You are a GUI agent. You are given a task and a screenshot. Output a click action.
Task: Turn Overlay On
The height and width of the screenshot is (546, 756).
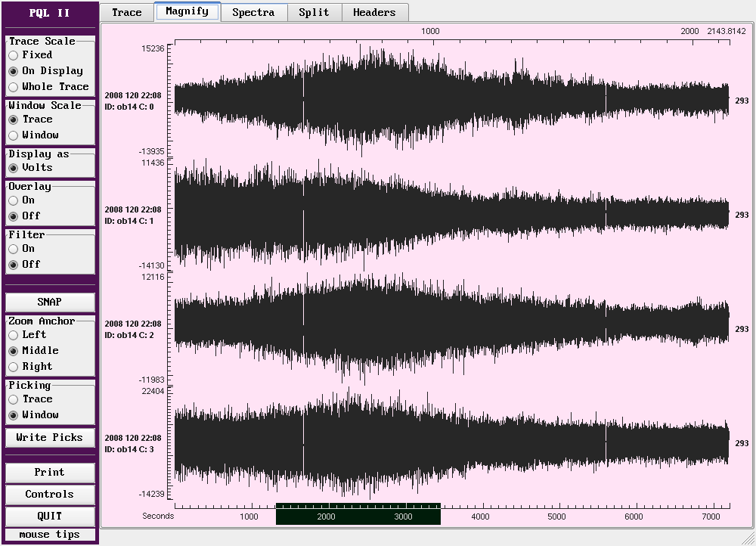(14, 200)
